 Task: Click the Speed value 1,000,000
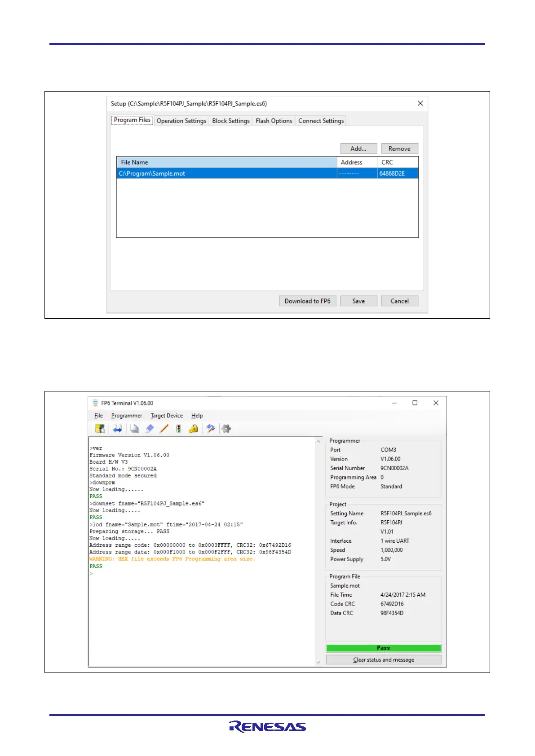392,550
